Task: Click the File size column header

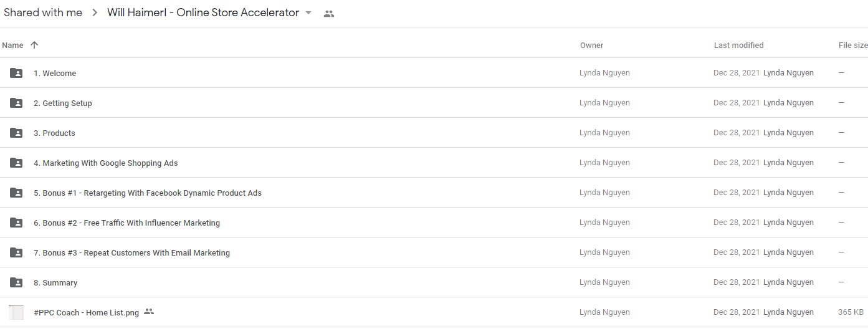Action: point(853,45)
